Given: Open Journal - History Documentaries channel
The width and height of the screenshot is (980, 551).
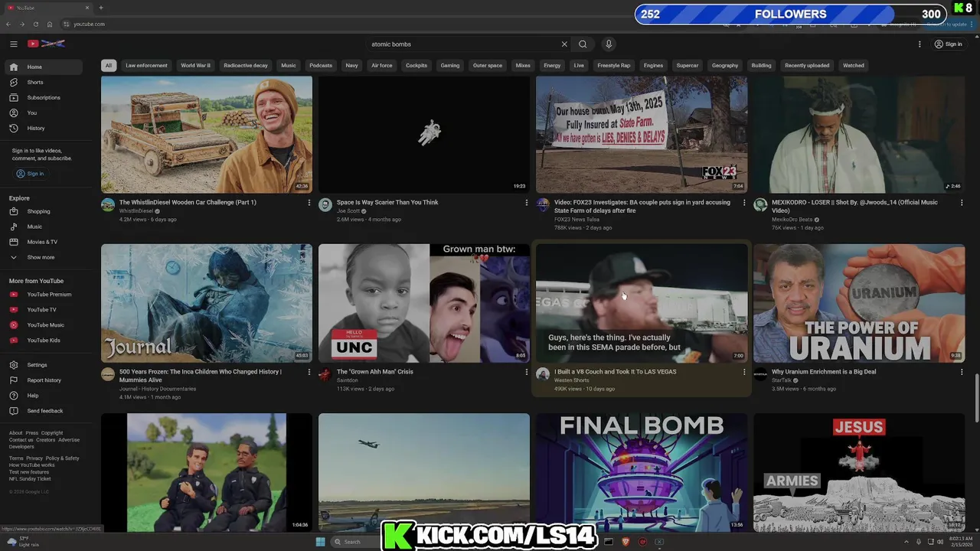Looking at the screenshot, I should coord(158,389).
